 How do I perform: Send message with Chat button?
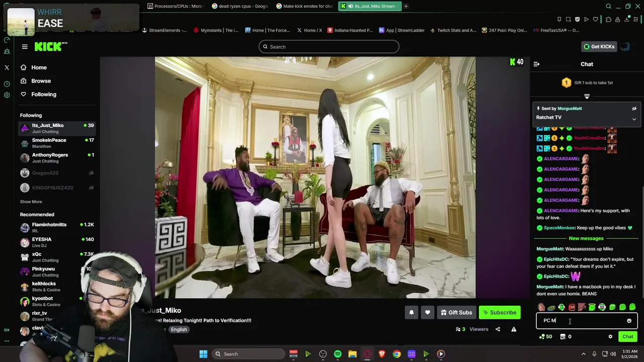(x=628, y=337)
